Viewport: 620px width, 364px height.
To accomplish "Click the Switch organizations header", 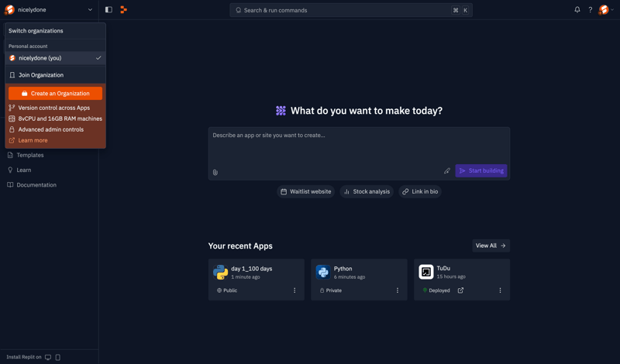I will click(36, 31).
